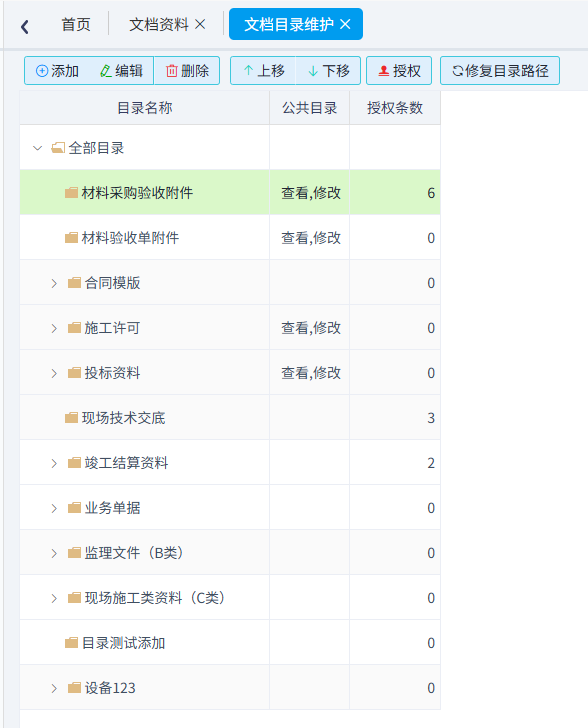
Task: Click folder icon of 监理文件（B类）
Action: coord(74,553)
